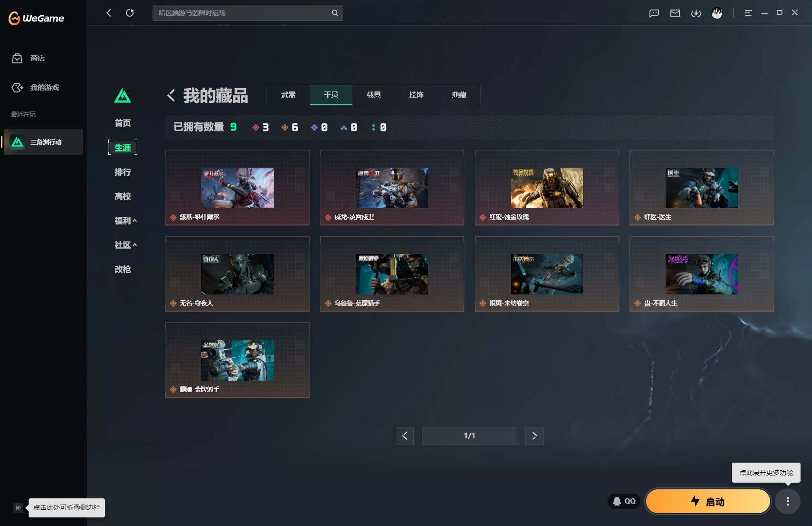Open the 典藏 tab
Viewport: 812px width, 526px height.
[x=459, y=95]
